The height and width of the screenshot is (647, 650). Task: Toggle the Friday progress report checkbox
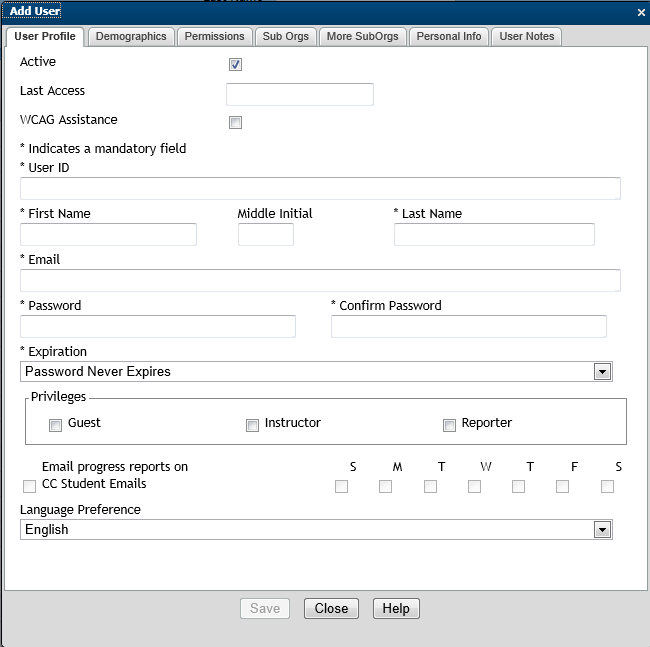563,486
